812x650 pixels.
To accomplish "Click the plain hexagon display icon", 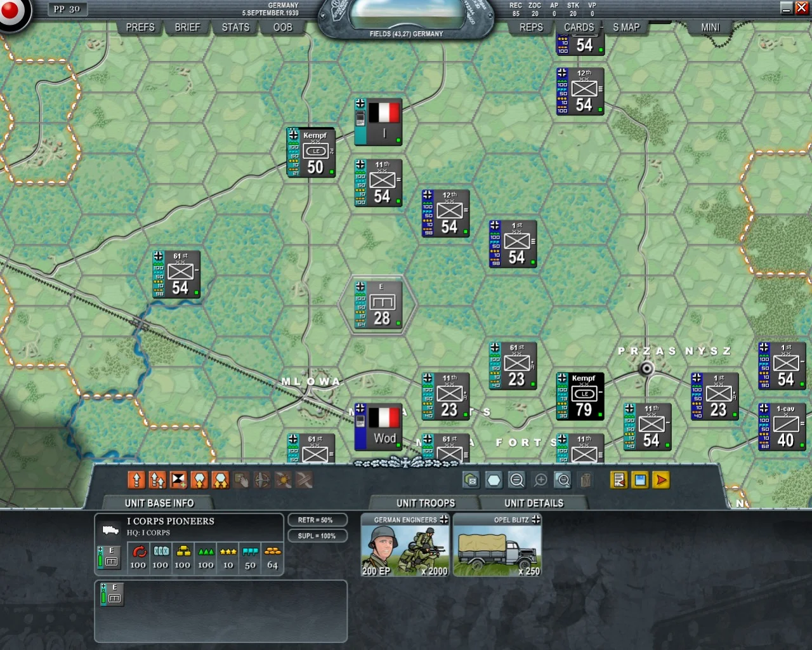I will coord(494,480).
